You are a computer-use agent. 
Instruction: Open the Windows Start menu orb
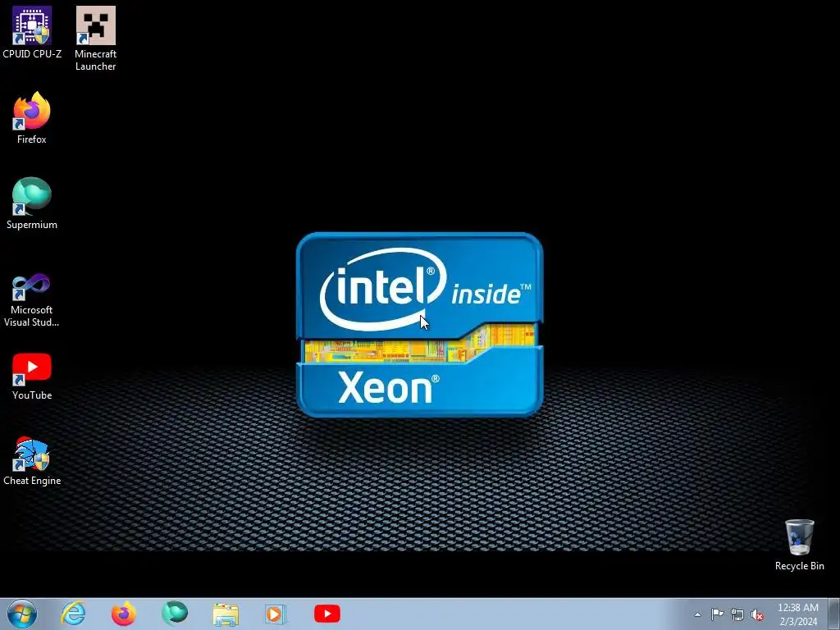tap(21, 614)
